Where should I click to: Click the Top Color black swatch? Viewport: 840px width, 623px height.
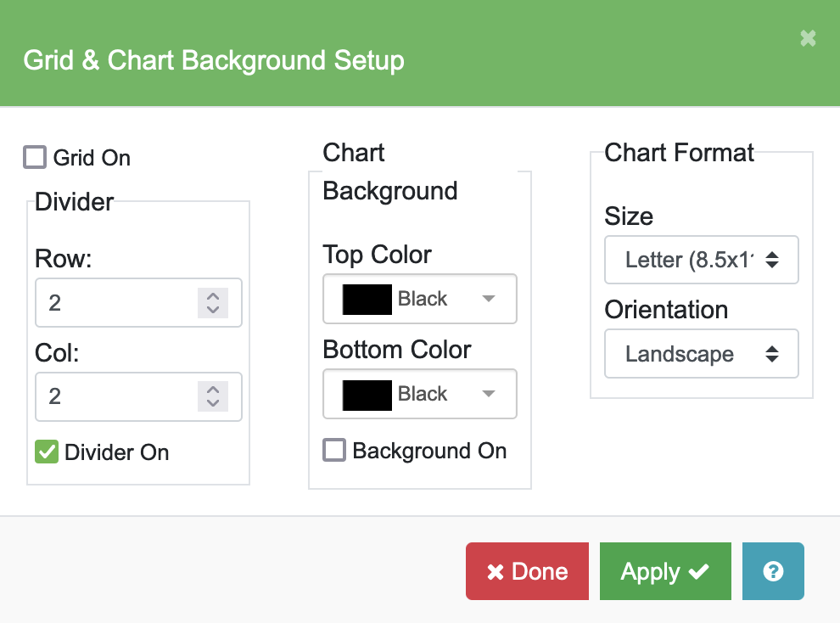[367, 299]
